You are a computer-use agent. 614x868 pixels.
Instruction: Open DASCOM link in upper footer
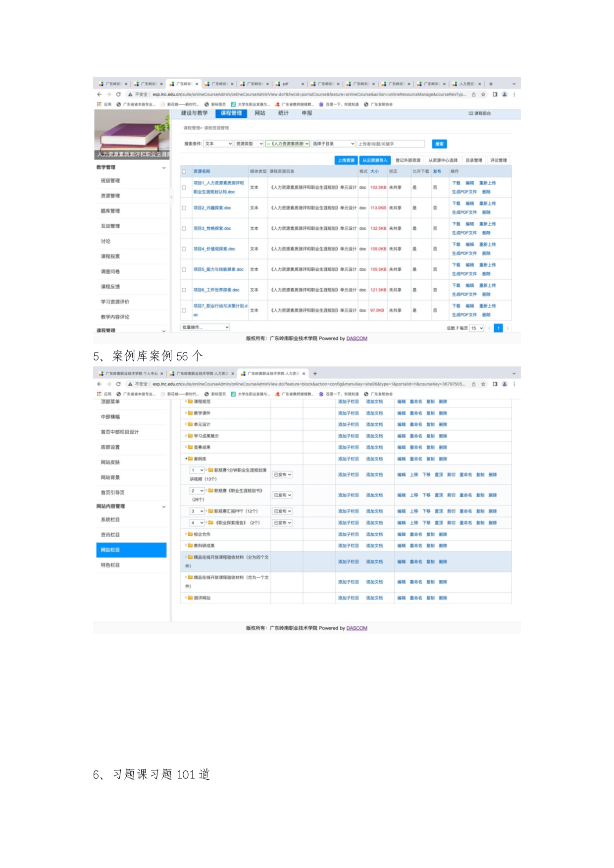(x=357, y=339)
